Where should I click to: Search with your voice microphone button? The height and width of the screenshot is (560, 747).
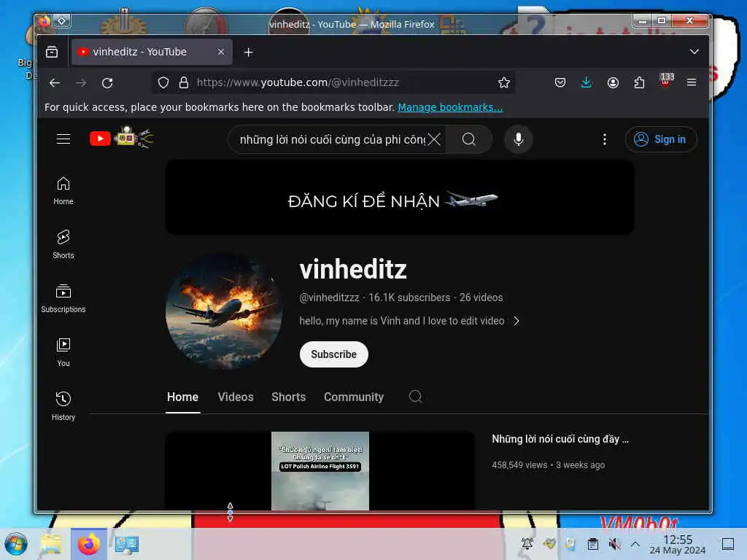[x=519, y=139]
